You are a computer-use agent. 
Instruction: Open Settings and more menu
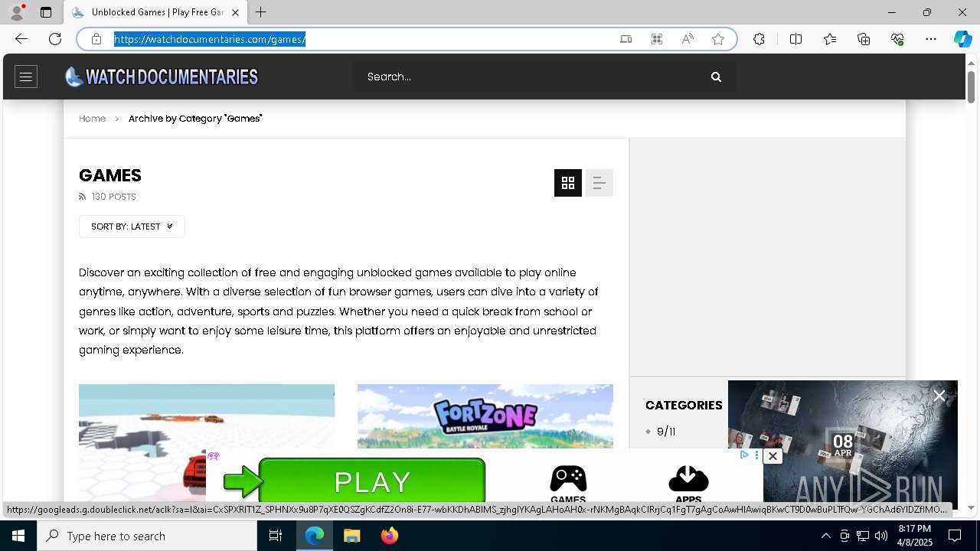pos(931,39)
